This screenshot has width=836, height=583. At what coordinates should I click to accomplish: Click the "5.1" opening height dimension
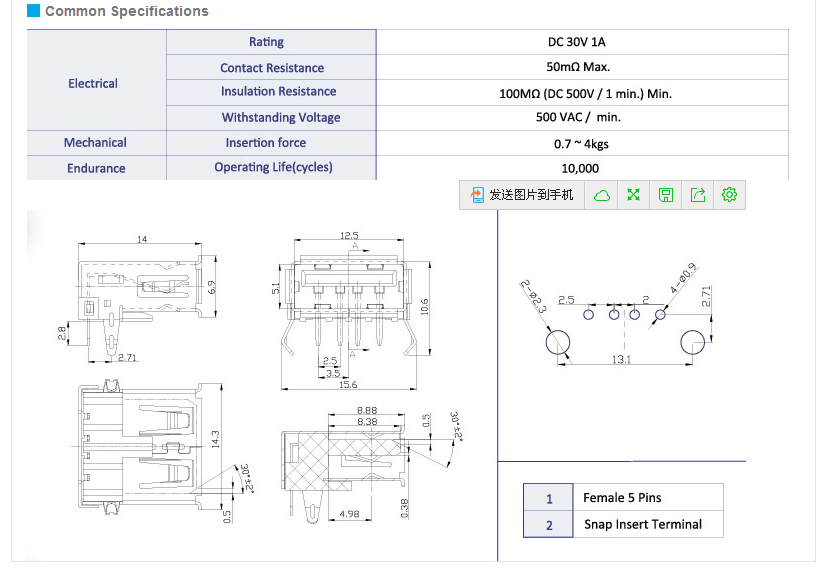point(276,288)
